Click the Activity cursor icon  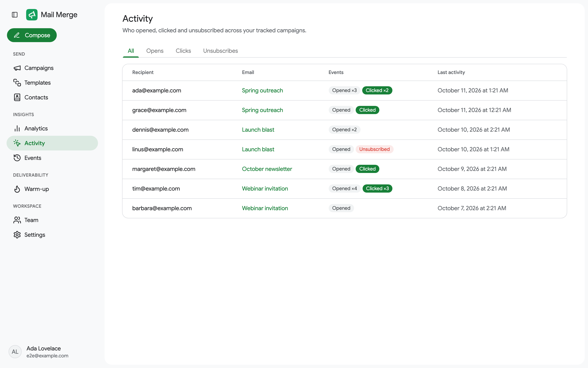point(17,143)
